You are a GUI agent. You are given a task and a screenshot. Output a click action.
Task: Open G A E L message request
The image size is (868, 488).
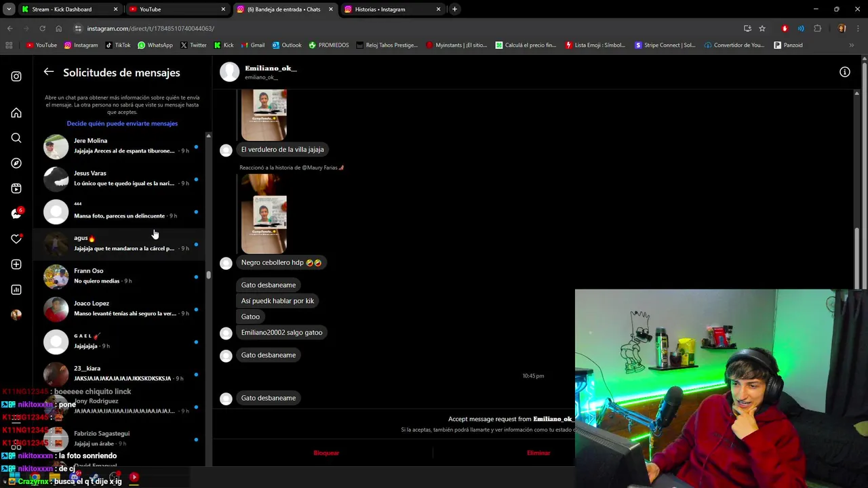pos(121,341)
